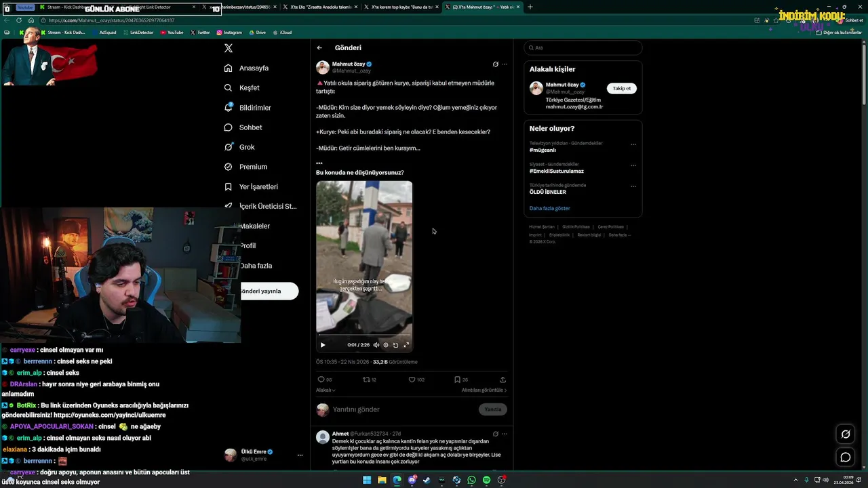Click the X logo in the sidebar
The image size is (868, 488).
click(x=229, y=48)
